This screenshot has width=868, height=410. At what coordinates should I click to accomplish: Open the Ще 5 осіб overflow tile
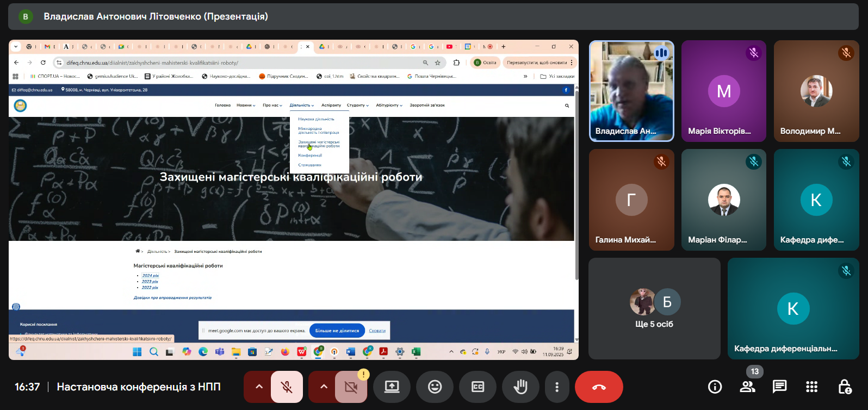[654, 308]
